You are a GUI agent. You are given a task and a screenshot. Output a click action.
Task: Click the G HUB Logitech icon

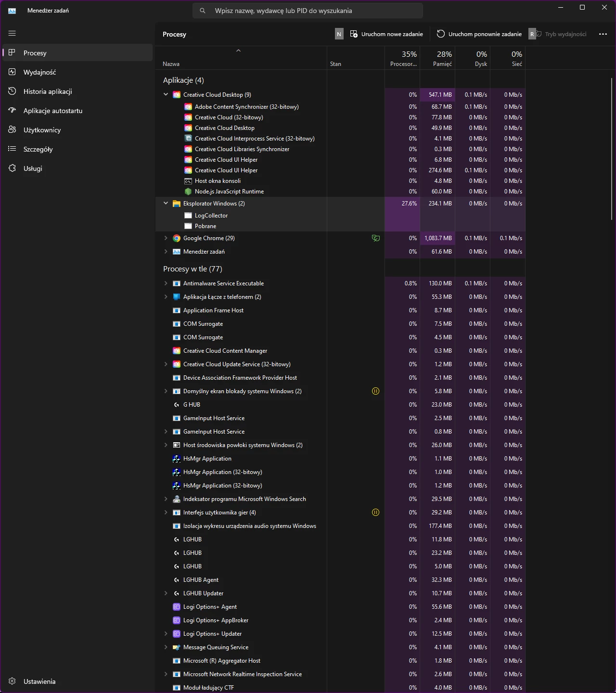coord(177,405)
